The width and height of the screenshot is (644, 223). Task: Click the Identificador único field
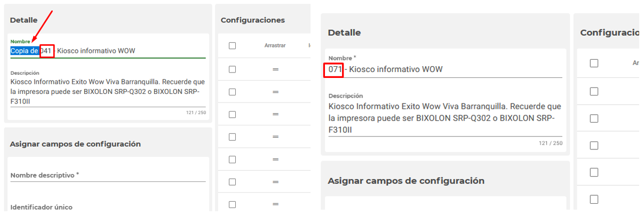(108, 207)
